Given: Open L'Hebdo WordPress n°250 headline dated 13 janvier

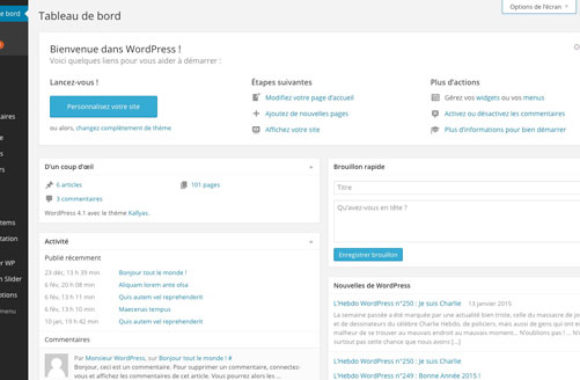Looking at the screenshot, I should click(397, 303).
